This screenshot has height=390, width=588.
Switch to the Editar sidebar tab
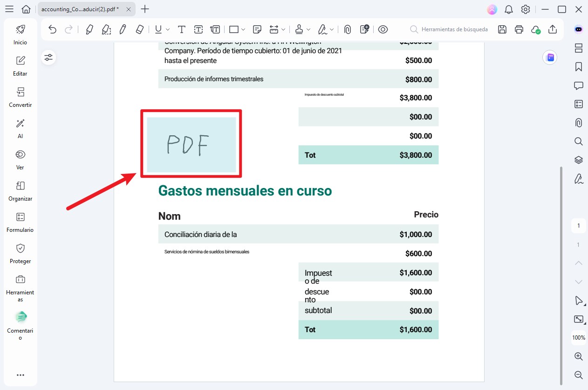coord(20,65)
